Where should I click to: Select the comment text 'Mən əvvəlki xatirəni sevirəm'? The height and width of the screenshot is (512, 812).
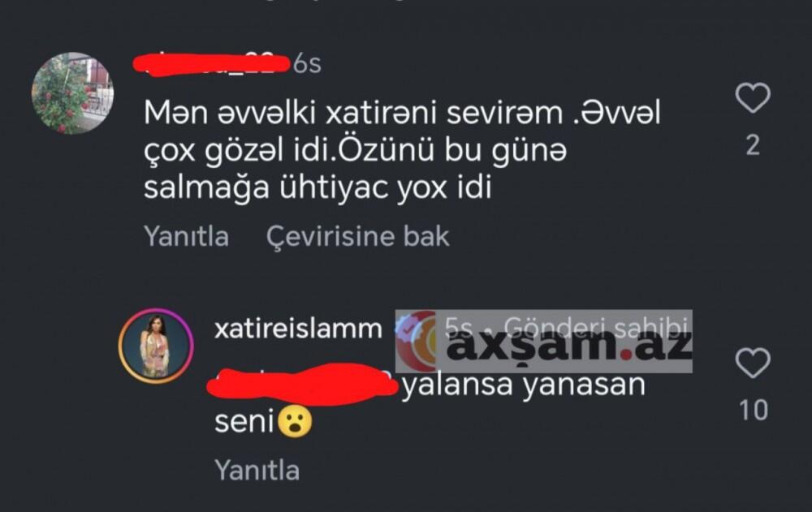(x=352, y=112)
